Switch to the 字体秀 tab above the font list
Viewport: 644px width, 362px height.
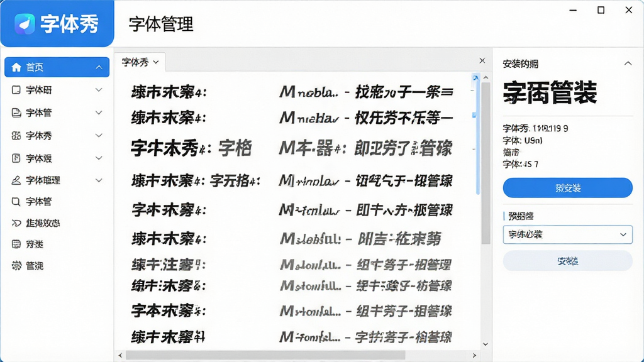140,62
